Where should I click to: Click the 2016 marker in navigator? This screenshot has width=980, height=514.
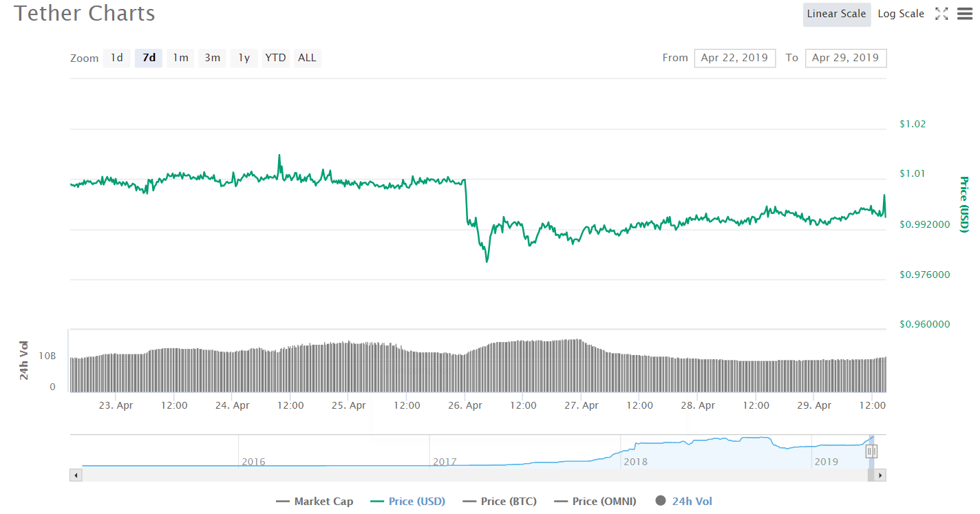click(x=253, y=462)
